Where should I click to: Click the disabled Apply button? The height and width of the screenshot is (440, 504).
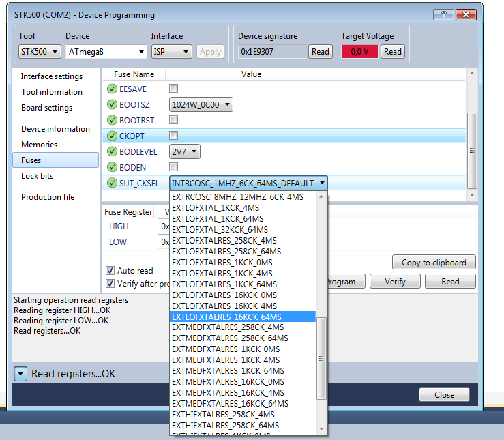click(x=210, y=51)
